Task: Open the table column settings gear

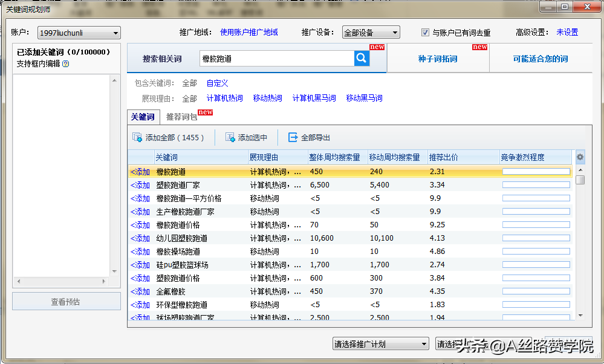Action: 580,157
